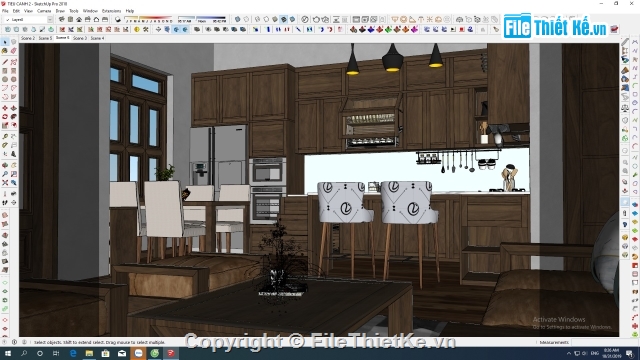The width and height of the screenshot is (640, 360).
Task: Select the Rotate tool
Action: point(5,117)
